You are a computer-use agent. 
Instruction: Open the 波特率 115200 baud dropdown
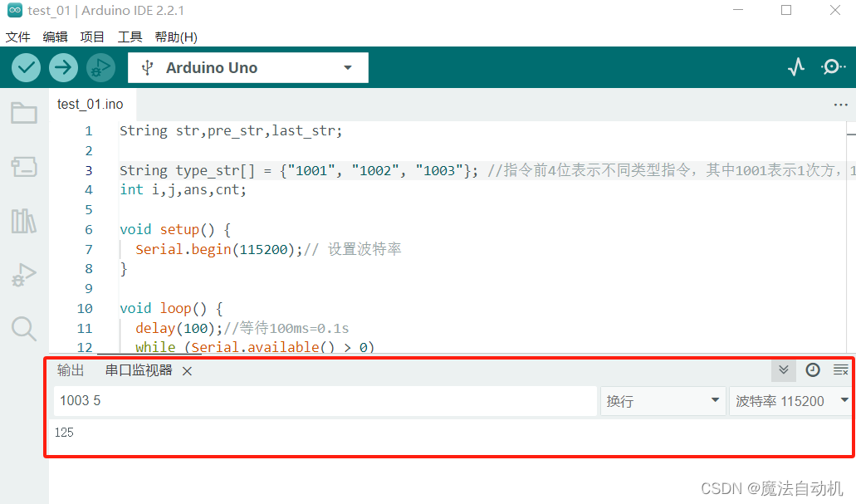[791, 401]
